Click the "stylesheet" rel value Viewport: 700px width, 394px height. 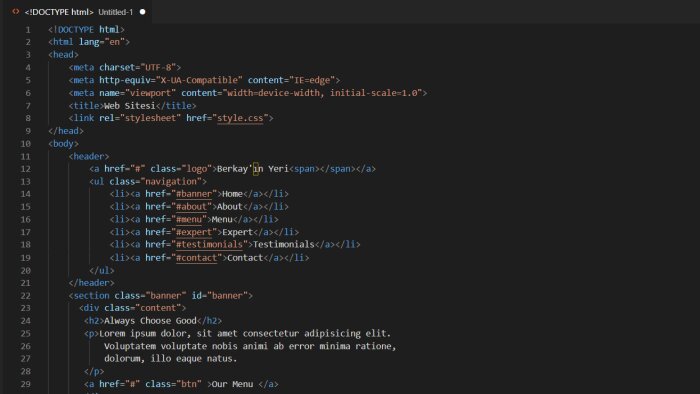(150, 118)
